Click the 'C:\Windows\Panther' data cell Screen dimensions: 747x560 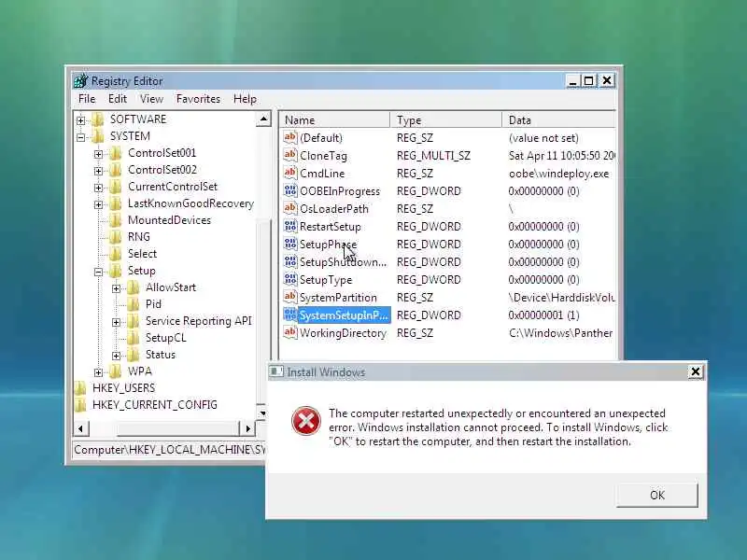pyautogui.click(x=561, y=333)
